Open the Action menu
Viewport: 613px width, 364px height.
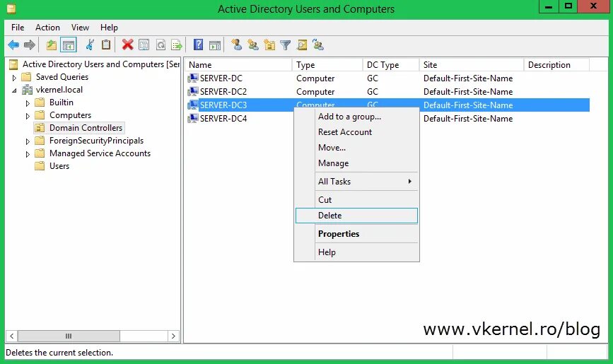(x=47, y=28)
